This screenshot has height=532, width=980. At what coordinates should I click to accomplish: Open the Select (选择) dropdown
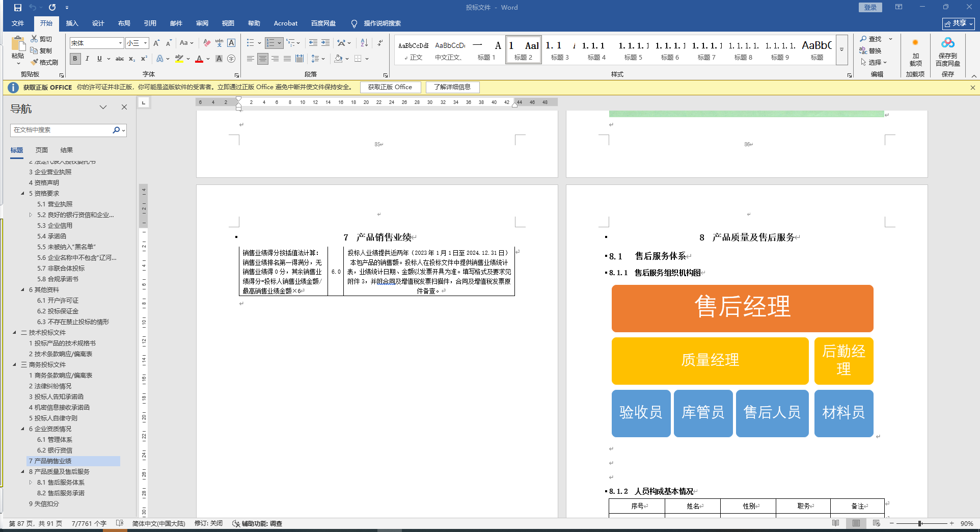click(x=874, y=62)
